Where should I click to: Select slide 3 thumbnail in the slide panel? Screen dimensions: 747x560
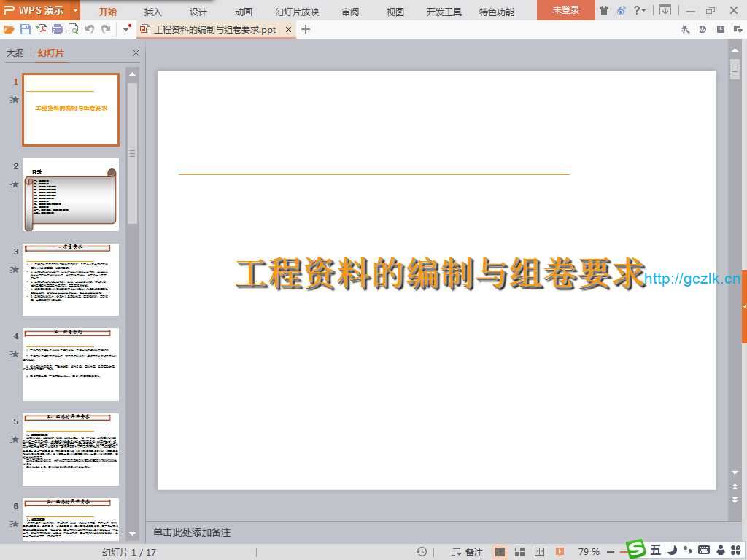coord(71,279)
